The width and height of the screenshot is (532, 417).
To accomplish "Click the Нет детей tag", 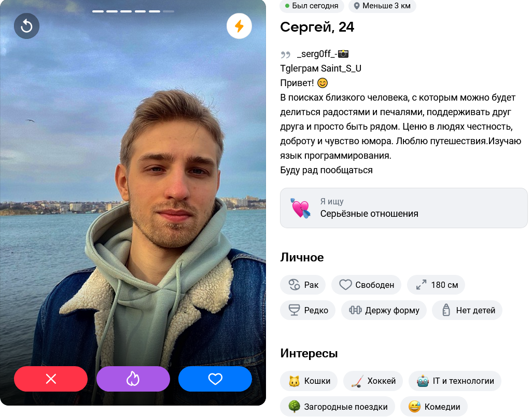I will point(467,310).
